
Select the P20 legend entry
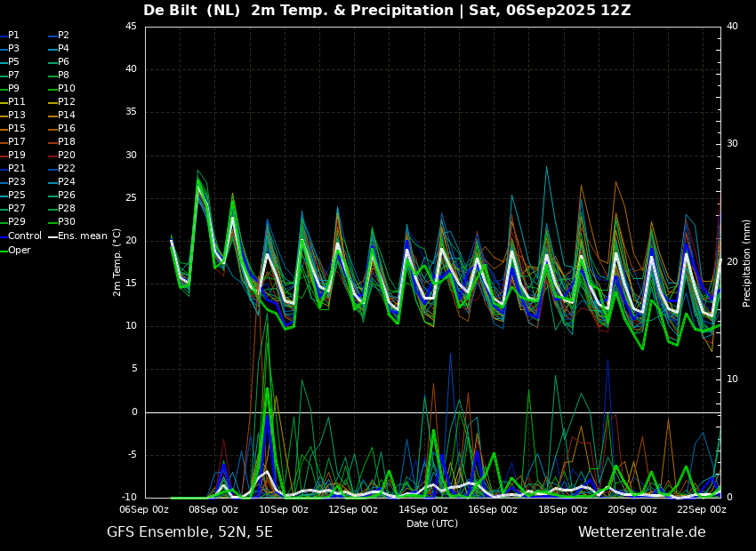62,156
